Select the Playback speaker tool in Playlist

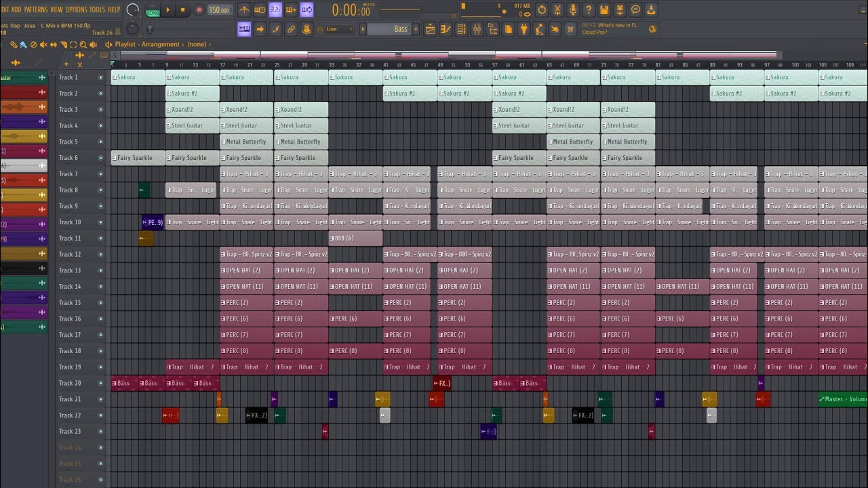click(94, 45)
